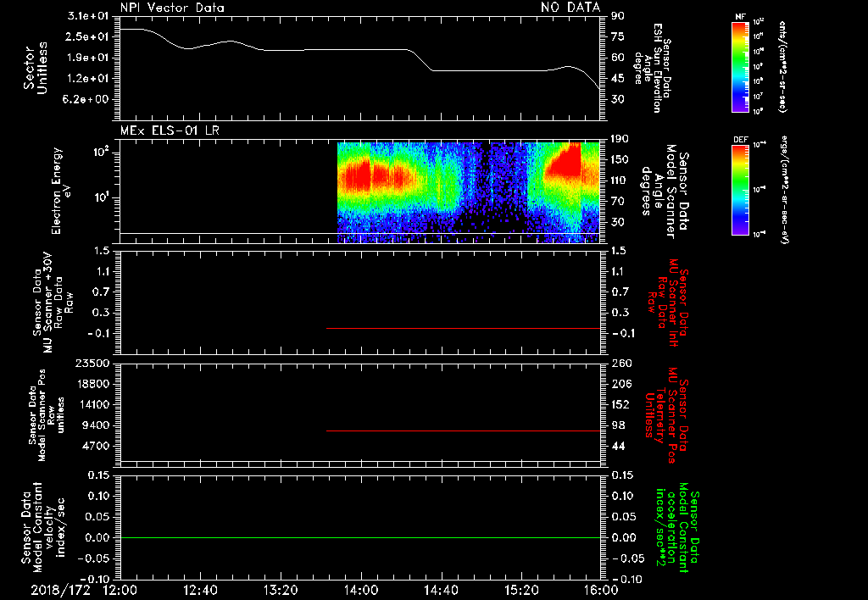Image resolution: width=868 pixels, height=600 pixels.
Task: Click the "4700" tick value
Action: (96, 446)
